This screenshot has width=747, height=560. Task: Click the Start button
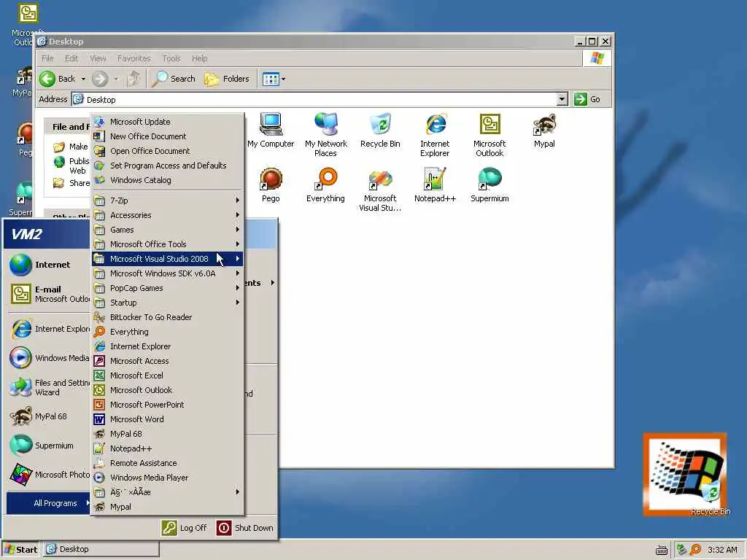click(x=21, y=550)
